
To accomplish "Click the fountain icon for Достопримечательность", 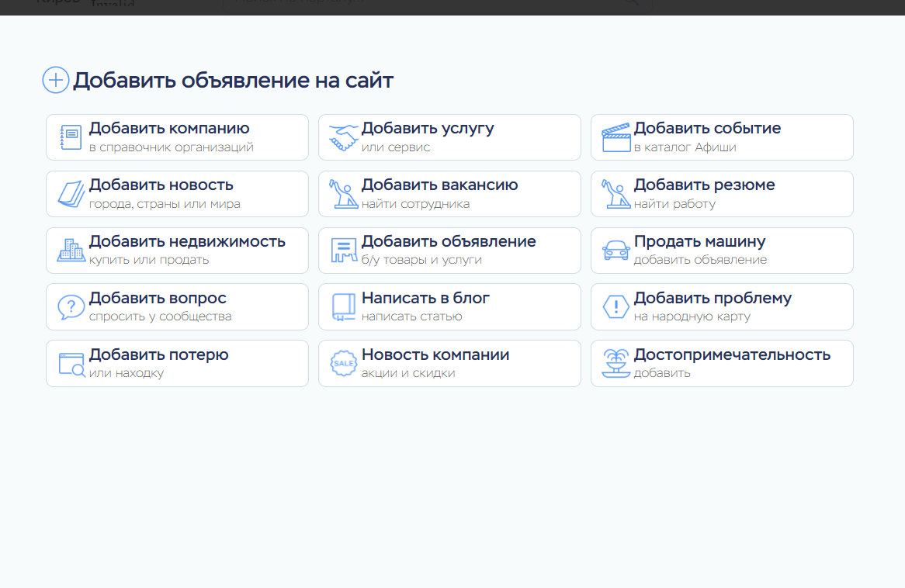I will pyautogui.click(x=616, y=363).
